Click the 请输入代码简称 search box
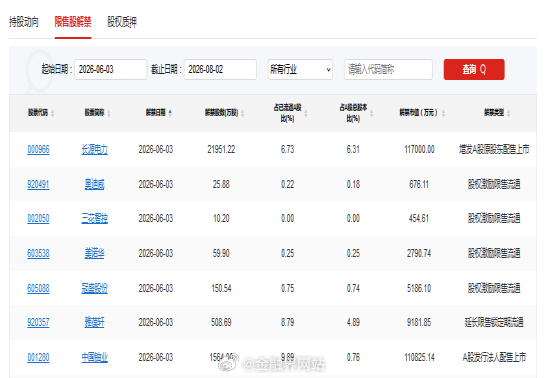 pyautogui.click(x=388, y=69)
